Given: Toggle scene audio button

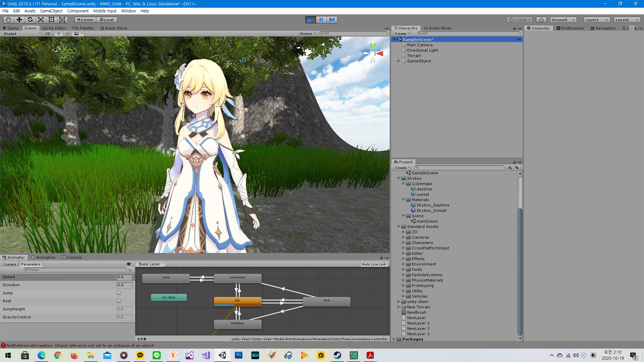Looking at the screenshot, I should [67, 34].
